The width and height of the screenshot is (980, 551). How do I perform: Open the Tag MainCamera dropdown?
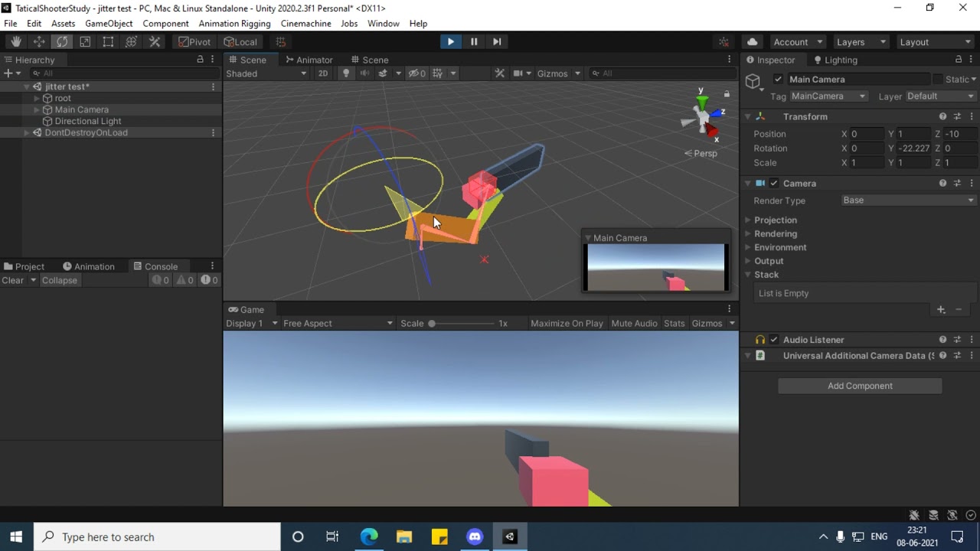(x=828, y=96)
